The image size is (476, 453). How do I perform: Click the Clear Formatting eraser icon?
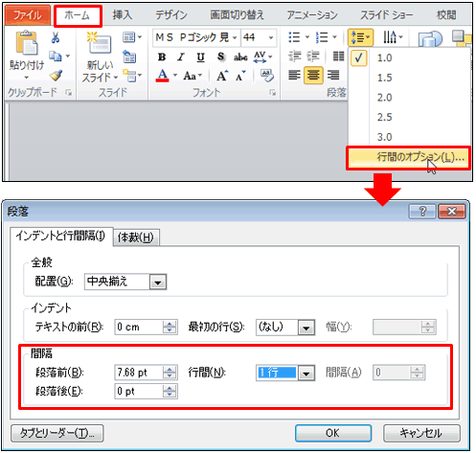(267, 76)
